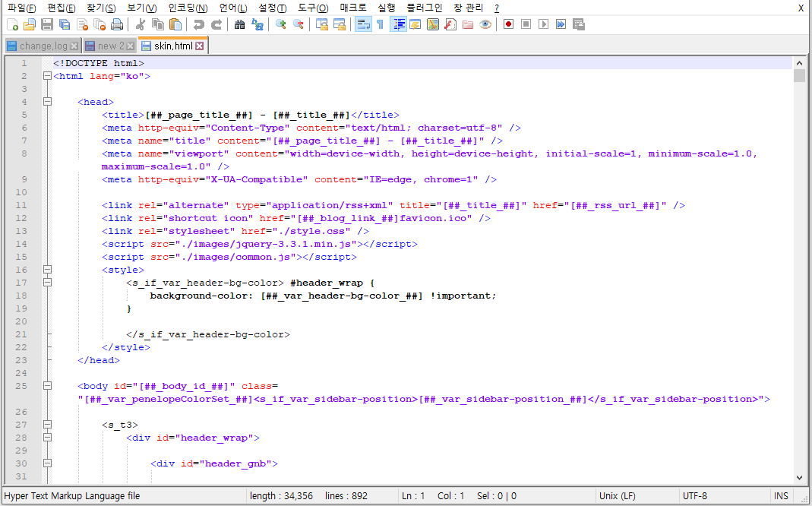Open a file with the folder icon
This screenshot has width=812, height=506.
(x=30, y=24)
